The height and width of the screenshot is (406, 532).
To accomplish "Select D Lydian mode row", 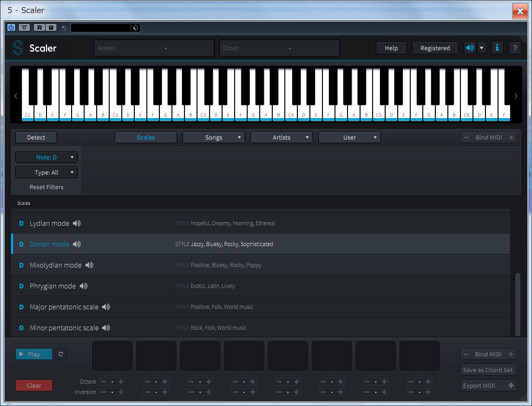I will [x=261, y=223].
